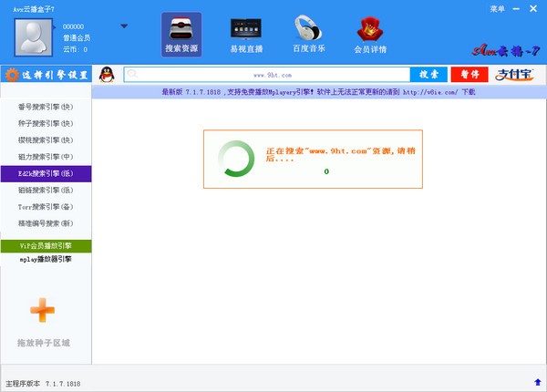
Task: Click the orange plus add torrent icon
Action: coord(43,310)
